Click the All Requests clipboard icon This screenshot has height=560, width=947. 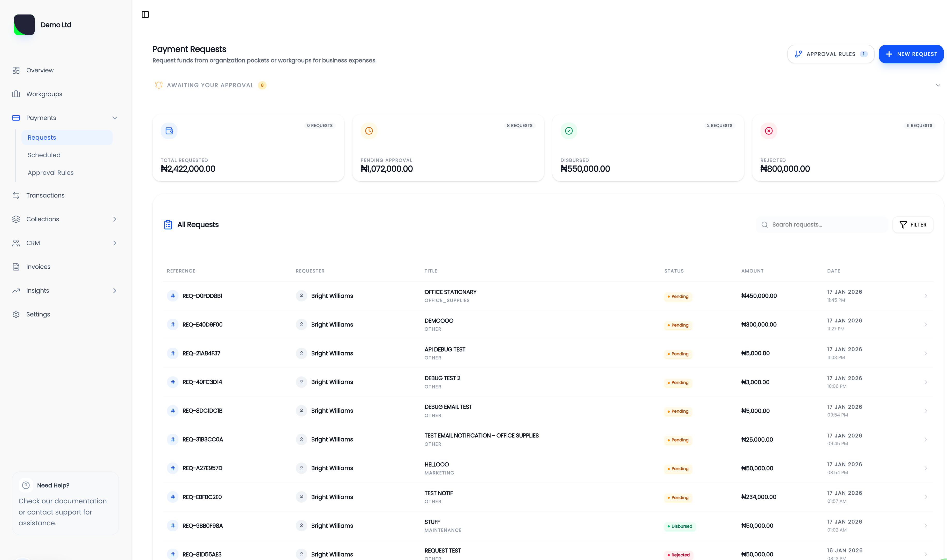point(168,224)
